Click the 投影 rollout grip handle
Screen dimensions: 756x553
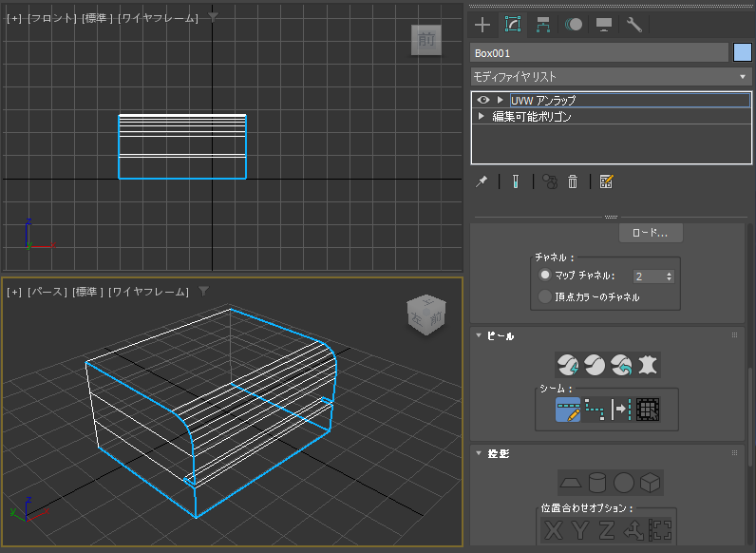tap(734, 452)
